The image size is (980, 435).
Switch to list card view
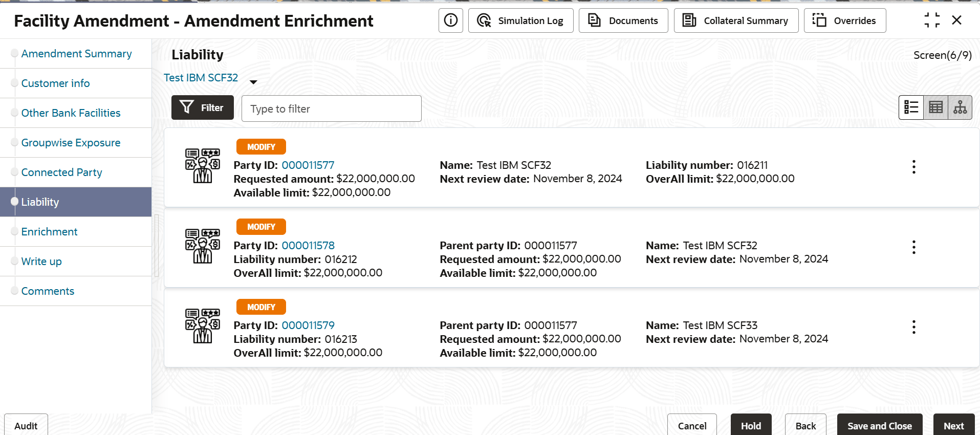point(911,107)
